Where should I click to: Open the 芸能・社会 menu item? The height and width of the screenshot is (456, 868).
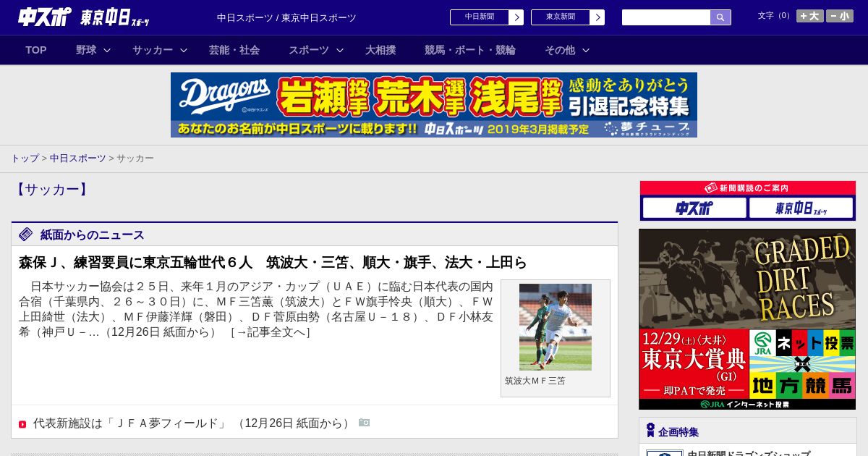tap(234, 50)
